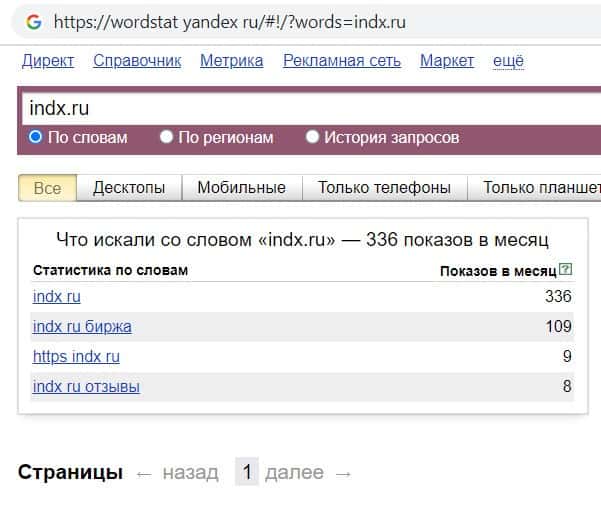
Task: Open the "Директ" link
Action: (48, 61)
